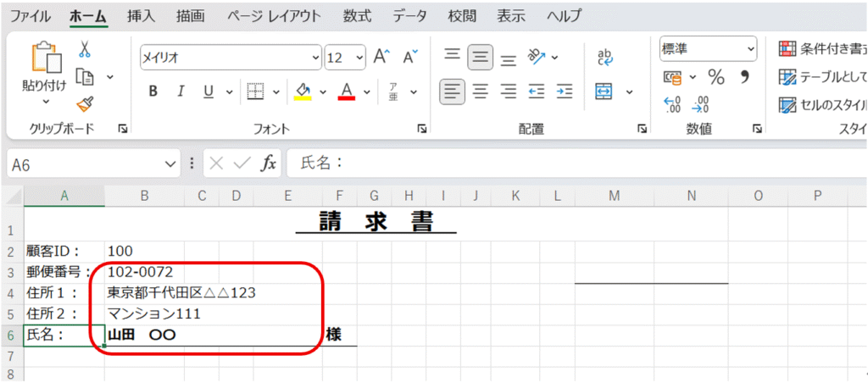Open the font name メイリオ dropdown
The height and width of the screenshot is (383, 868).
pos(315,57)
